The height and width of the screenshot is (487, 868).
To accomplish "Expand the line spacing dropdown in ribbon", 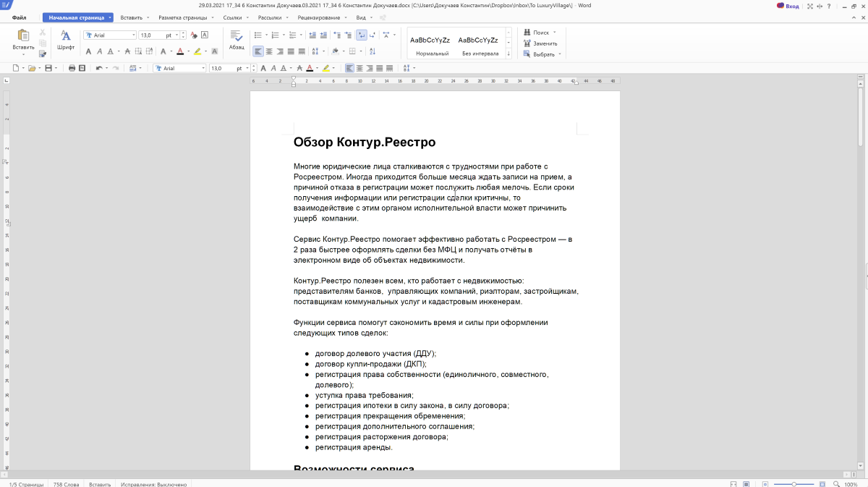I will click(x=323, y=51).
